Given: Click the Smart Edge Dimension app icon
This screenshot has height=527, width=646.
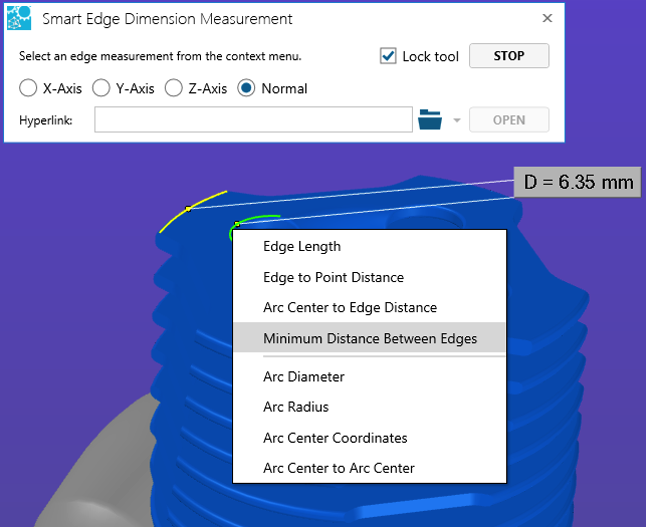Looking at the screenshot, I should tap(20, 19).
